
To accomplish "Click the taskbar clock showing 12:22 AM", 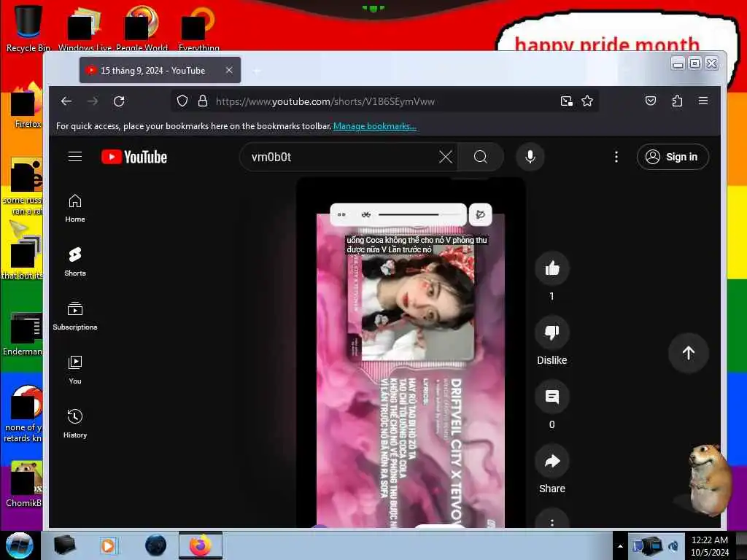I will 709,546.
